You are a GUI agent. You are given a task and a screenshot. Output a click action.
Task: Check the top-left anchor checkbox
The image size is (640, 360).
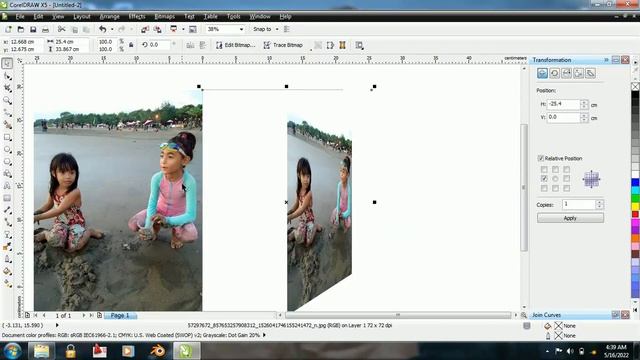pos(544,169)
